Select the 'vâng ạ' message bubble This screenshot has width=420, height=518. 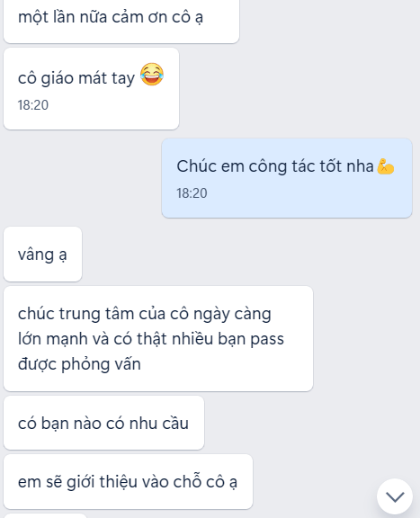(42, 254)
